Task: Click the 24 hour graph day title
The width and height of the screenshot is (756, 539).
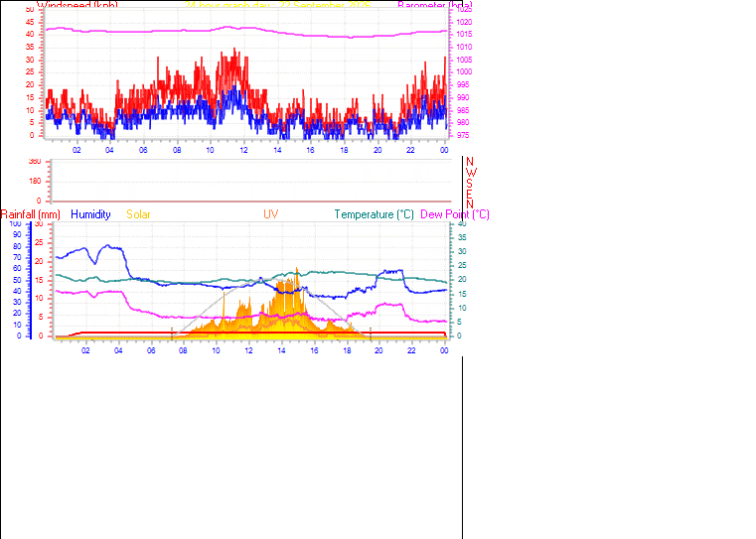Action: coord(278,5)
